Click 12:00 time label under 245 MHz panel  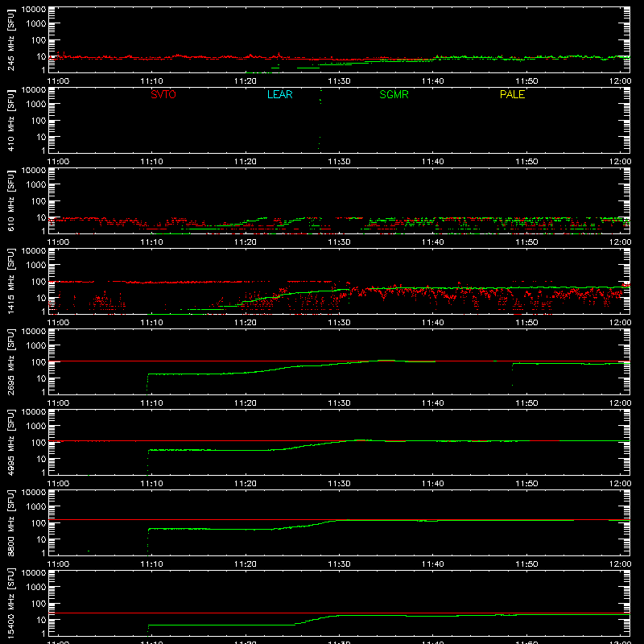click(620, 81)
